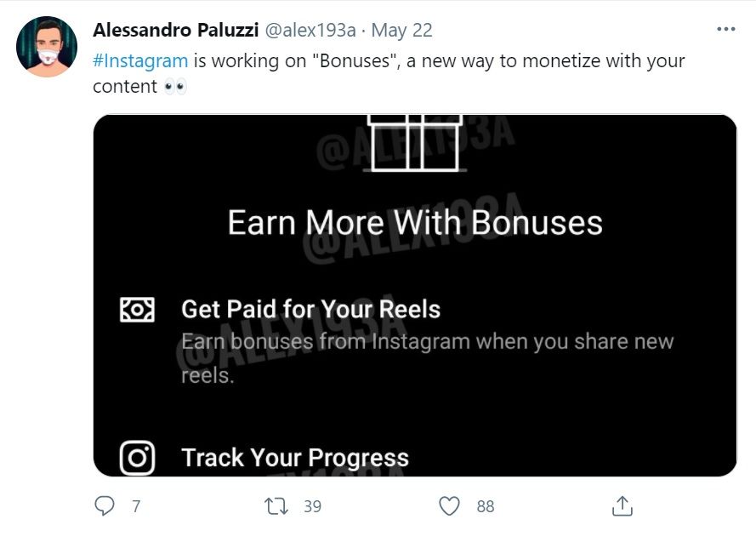Click the reply count of 7
This screenshot has height=542, width=756.
[136, 506]
